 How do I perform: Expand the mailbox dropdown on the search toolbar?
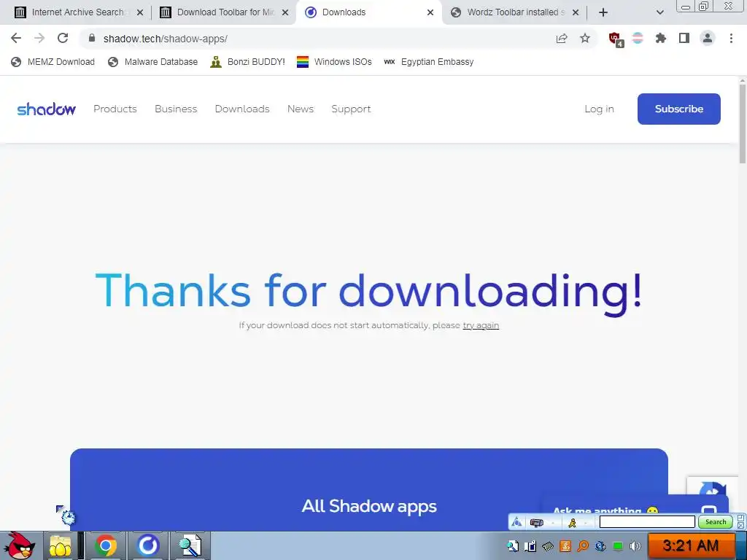pos(553,523)
